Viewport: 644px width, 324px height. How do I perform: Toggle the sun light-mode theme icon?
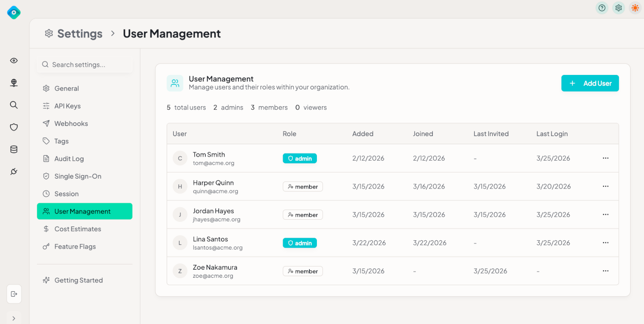pyautogui.click(x=635, y=8)
